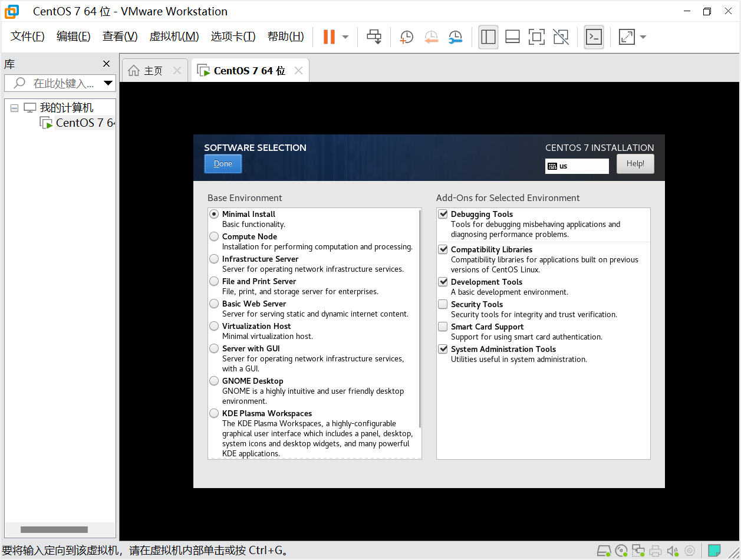Viewport: 741px width, 560px height.
Task: Select the Virtualization Host radio button
Action: pos(214,326)
